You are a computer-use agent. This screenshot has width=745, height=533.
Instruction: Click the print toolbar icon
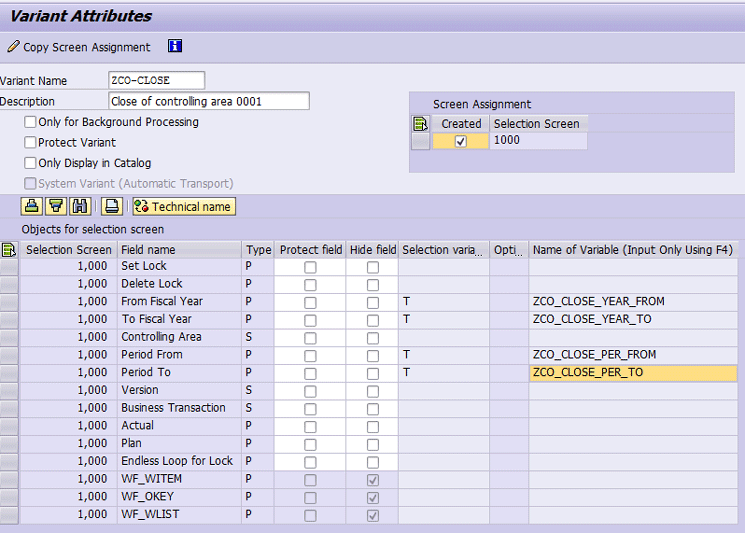tap(112, 206)
